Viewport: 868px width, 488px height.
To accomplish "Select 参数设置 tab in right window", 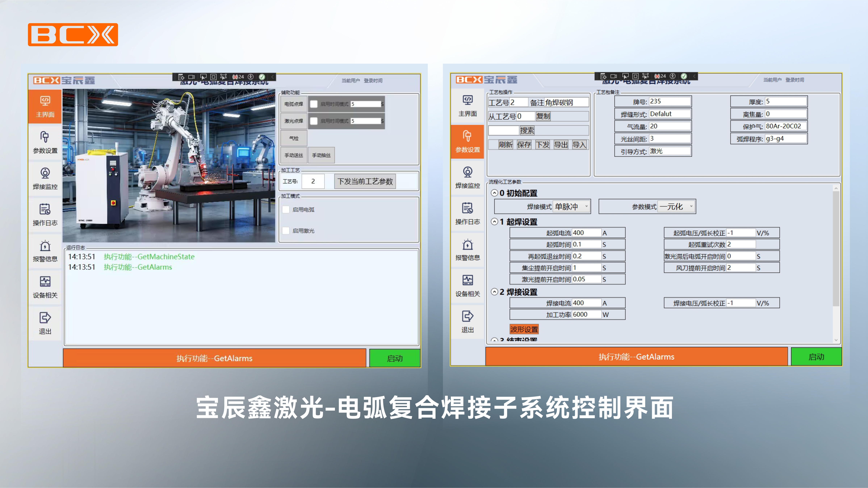I will pyautogui.click(x=467, y=142).
